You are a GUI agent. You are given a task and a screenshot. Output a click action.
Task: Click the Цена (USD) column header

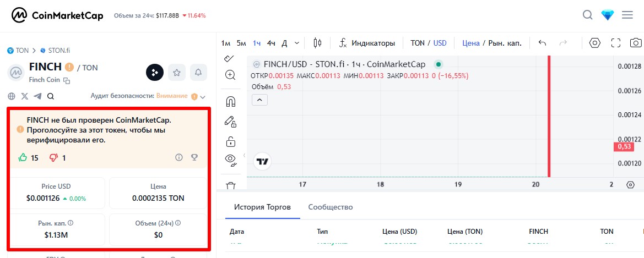pyautogui.click(x=399, y=232)
